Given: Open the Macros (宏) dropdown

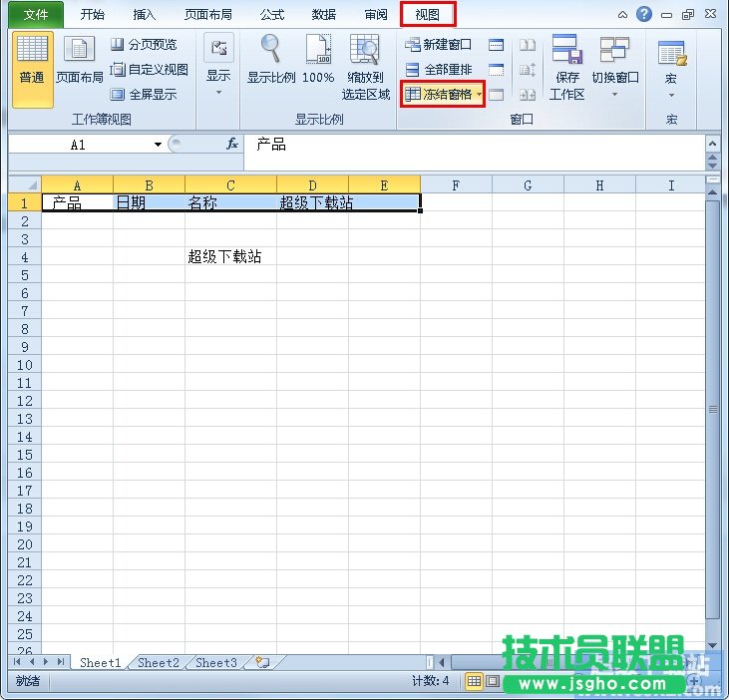Looking at the screenshot, I should point(671,70).
